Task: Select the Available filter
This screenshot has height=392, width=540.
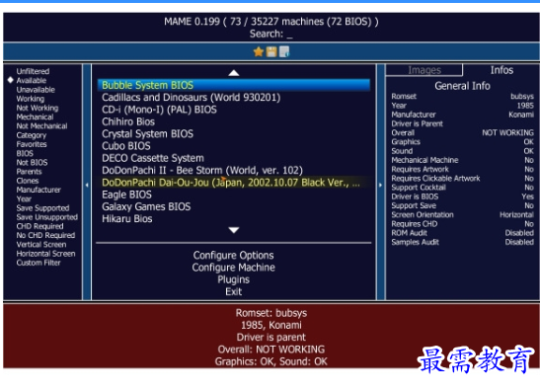Action: click(x=32, y=81)
